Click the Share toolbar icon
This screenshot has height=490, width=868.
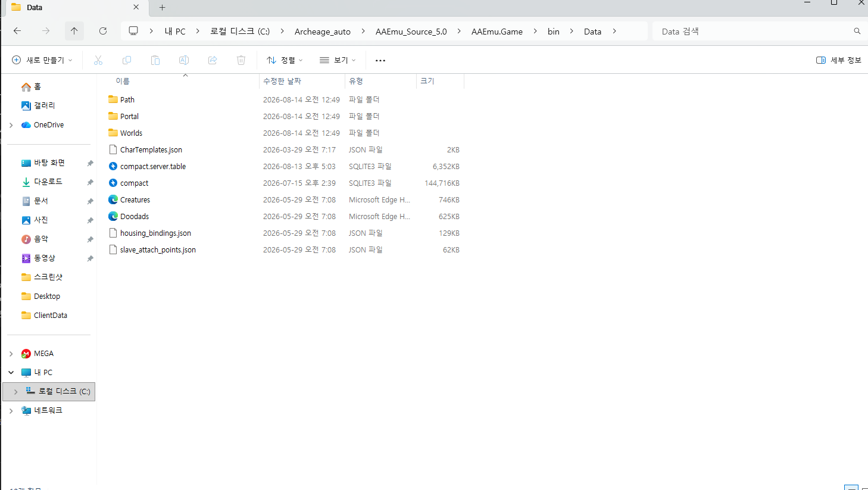(213, 60)
